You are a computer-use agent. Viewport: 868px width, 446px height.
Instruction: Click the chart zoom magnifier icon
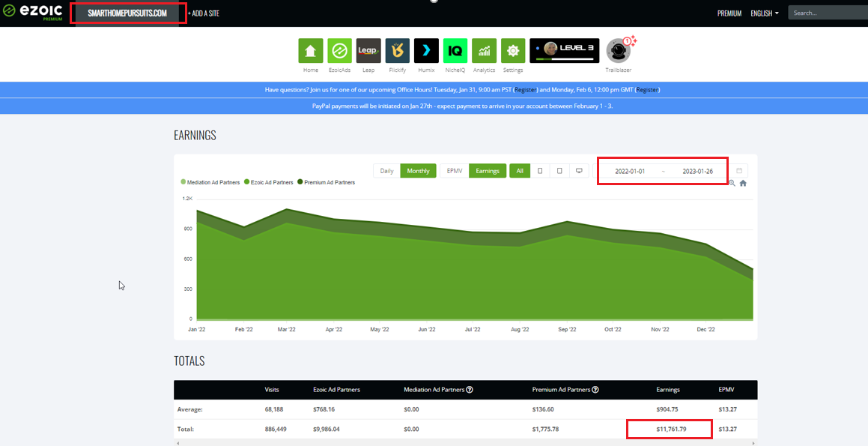732,184
